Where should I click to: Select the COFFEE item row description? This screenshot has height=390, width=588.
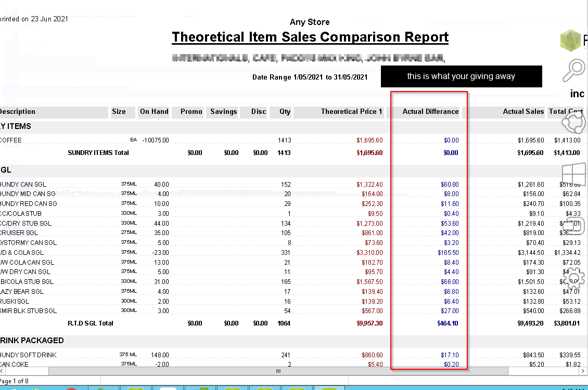point(11,140)
